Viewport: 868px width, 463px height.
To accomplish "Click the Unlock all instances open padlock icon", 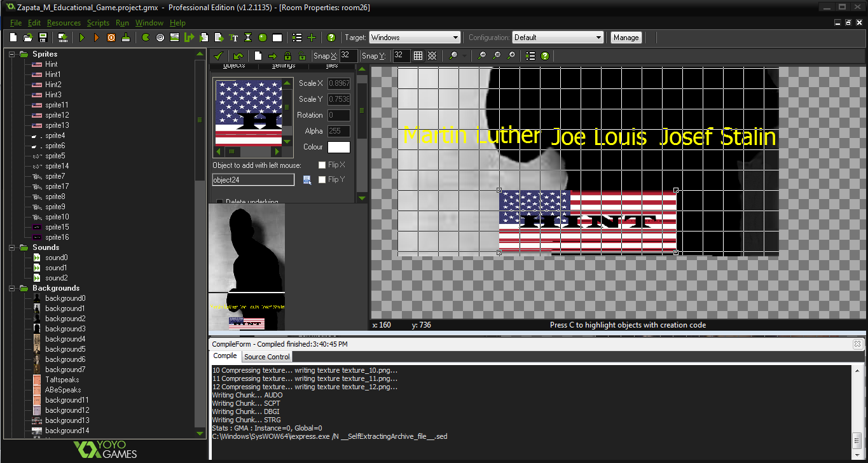I will (x=302, y=56).
